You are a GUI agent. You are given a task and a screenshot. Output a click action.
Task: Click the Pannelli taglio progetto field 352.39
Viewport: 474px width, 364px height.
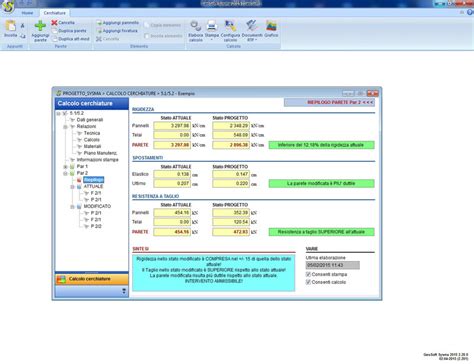(231, 213)
